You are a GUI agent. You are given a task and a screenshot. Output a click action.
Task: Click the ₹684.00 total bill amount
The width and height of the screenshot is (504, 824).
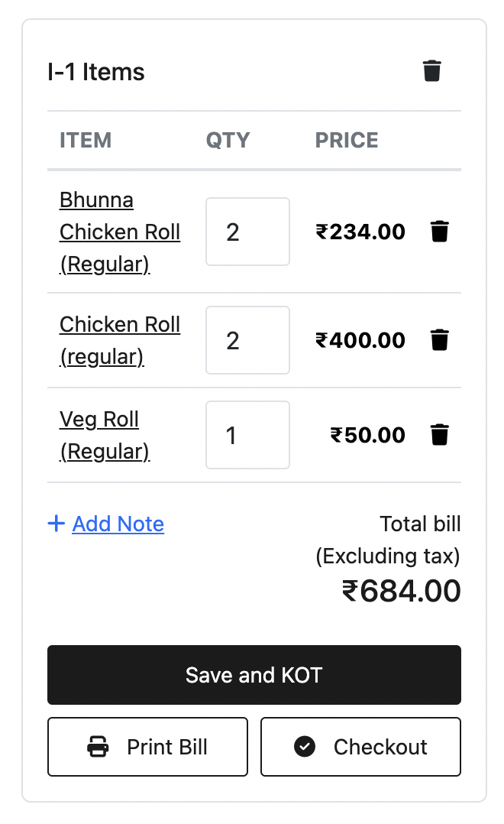click(x=401, y=591)
